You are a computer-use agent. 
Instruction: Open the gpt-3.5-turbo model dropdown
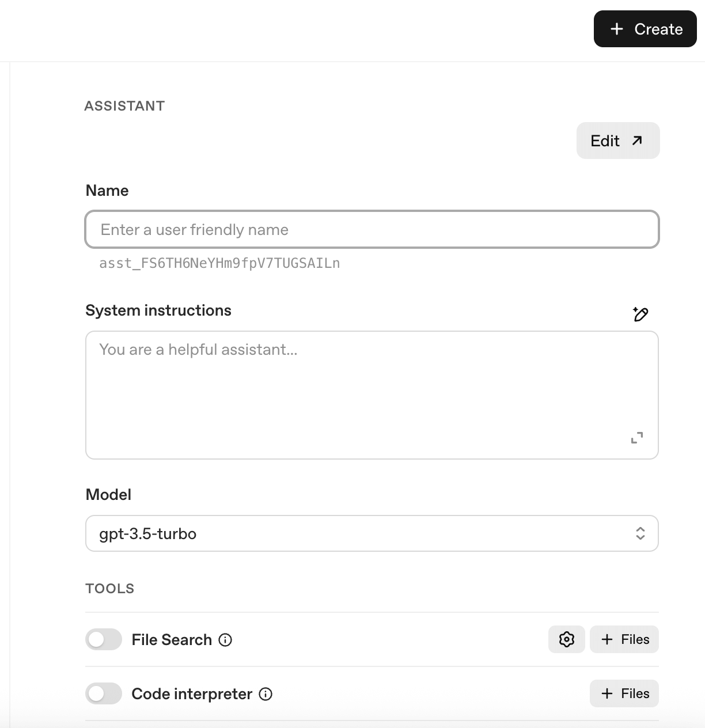click(372, 533)
